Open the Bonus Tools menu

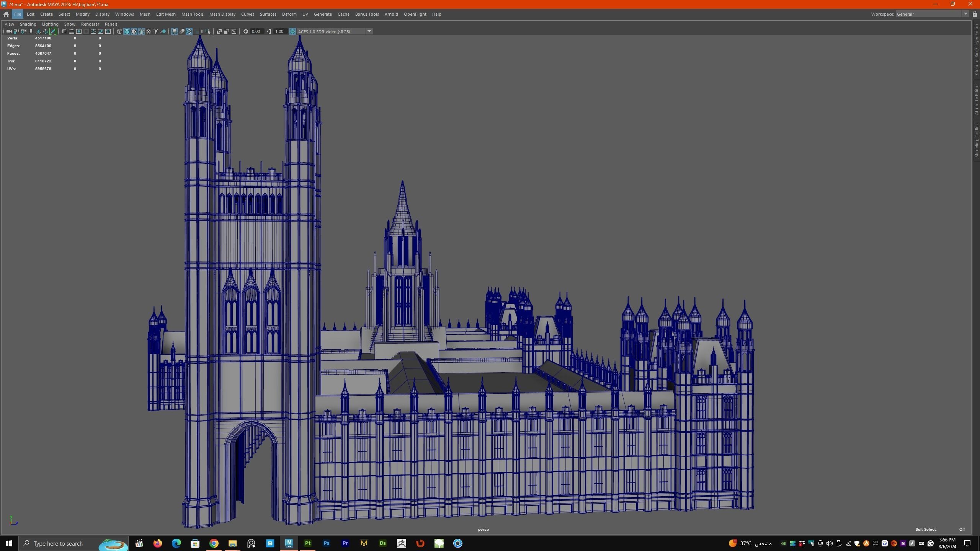click(x=367, y=14)
